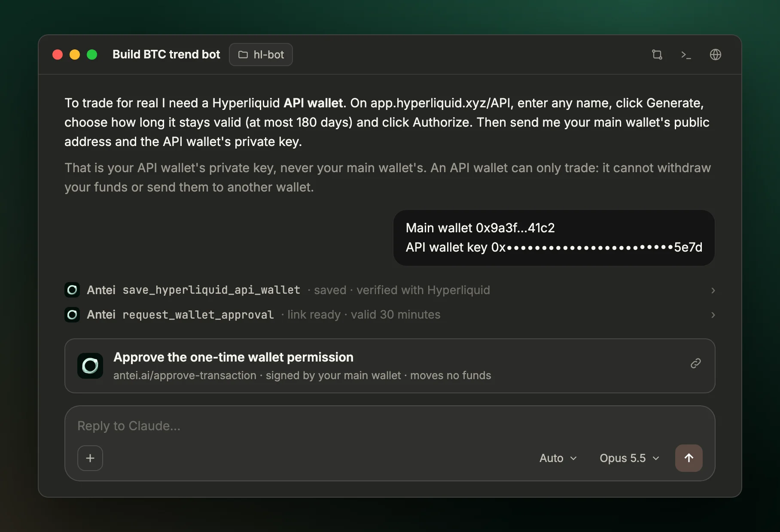Click antei.ai/approve-transaction subtitle text
The image size is (780, 532).
[x=185, y=375]
